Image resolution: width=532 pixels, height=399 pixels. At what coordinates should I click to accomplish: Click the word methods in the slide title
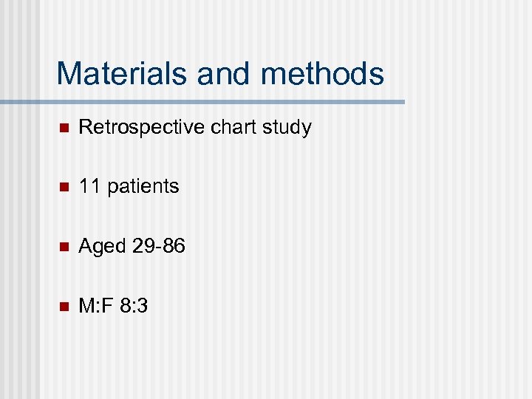click(x=323, y=74)
